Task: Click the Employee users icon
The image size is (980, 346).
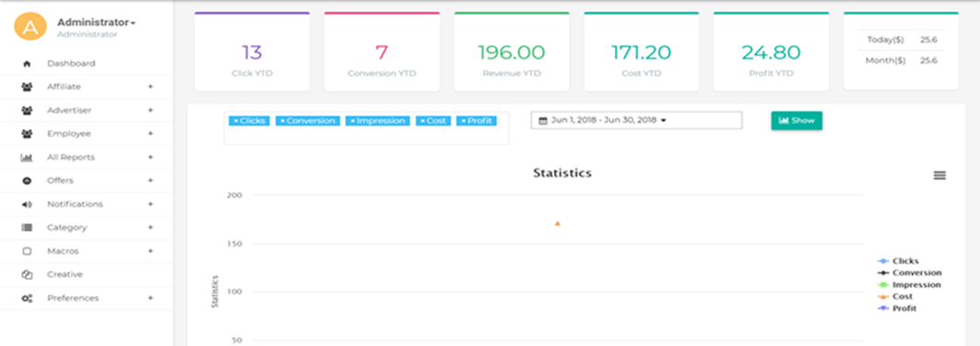Action: [26, 134]
